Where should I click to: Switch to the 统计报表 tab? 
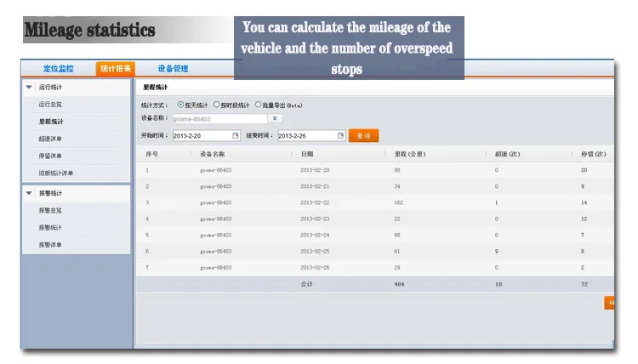[116, 68]
